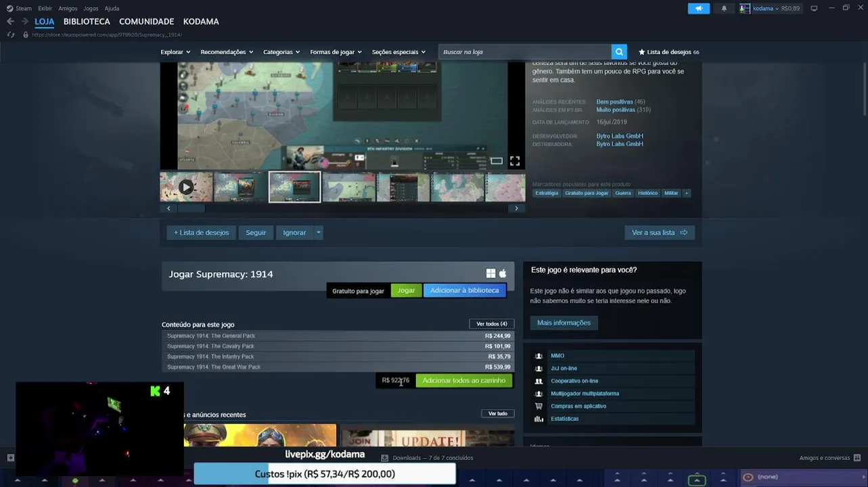This screenshot has height=487, width=868.
Task: Click the Steam logo menu
Action: pyautogui.click(x=19, y=8)
